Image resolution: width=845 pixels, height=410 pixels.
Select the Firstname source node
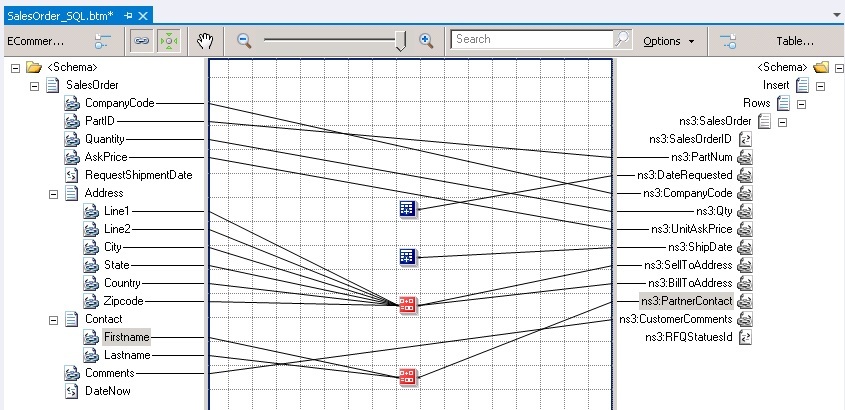pyautogui.click(x=127, y=337)
